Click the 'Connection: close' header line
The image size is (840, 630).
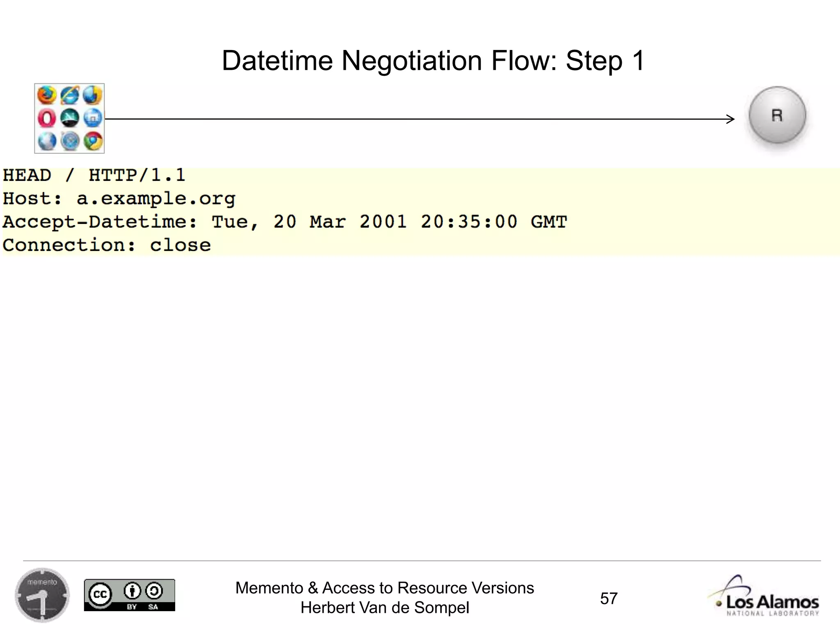click(x=107, y=245)
